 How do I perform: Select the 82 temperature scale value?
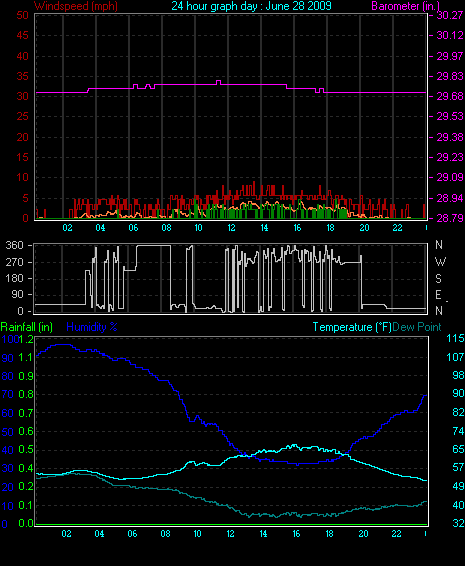coord(458,412)
